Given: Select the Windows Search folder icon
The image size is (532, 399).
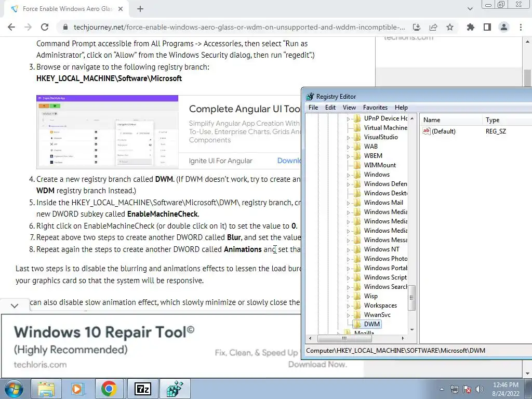Looking at the screenshot, I should (x=357, y=287).
